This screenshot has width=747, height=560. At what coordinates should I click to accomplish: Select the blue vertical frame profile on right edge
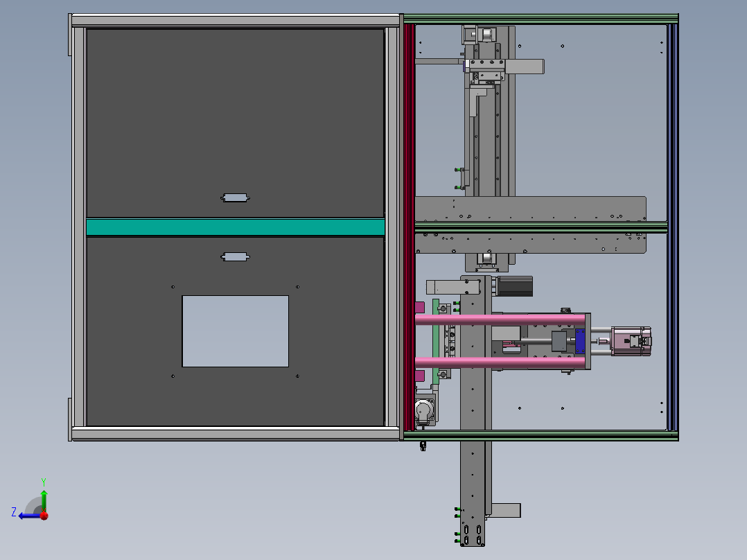672,227
